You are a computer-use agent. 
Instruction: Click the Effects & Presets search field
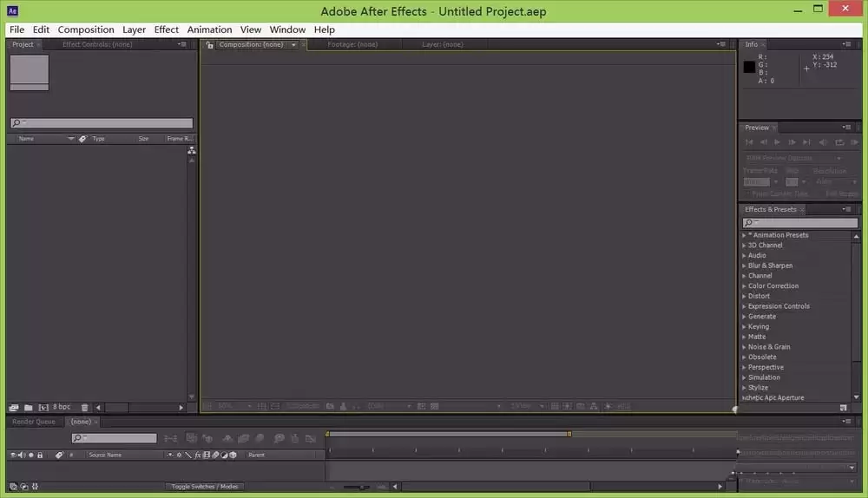click(x=800, y=222)
